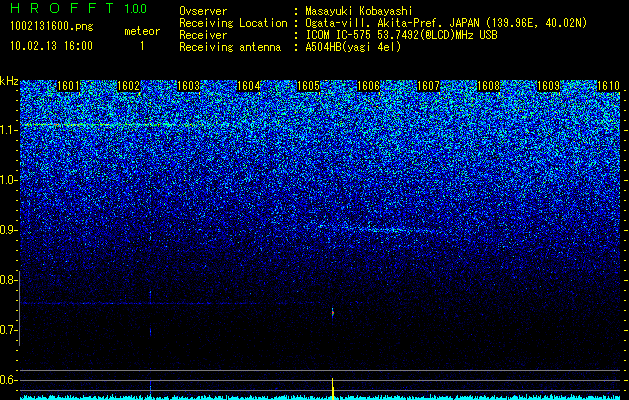Click the 1604 time marker

click(249, 86)
